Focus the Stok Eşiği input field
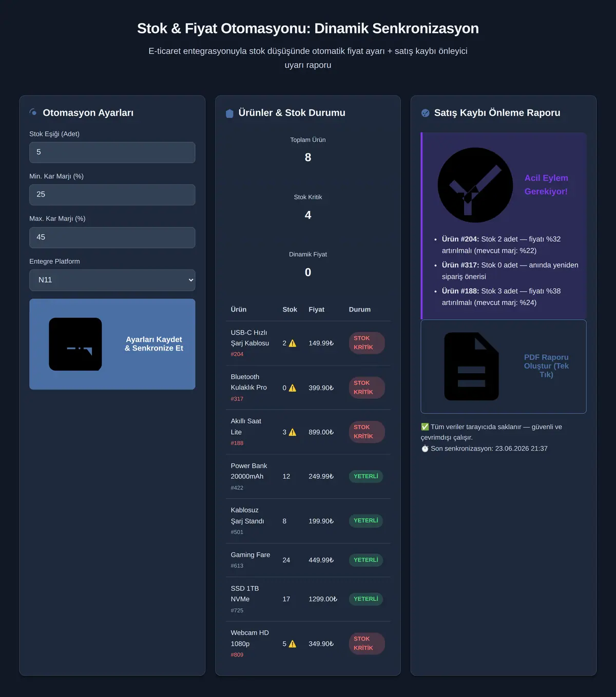Image resolution: width=616 pixels, height=697 pixels. (x=112, y=152)
